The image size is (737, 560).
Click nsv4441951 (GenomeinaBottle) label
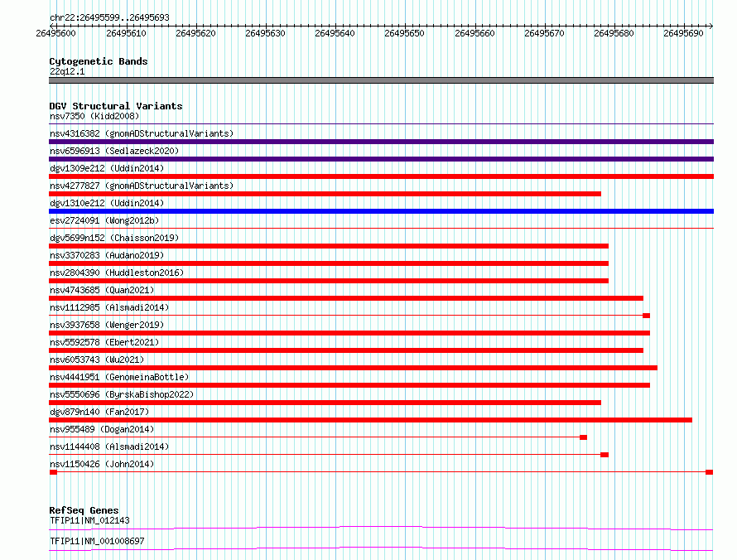point(119,377)
